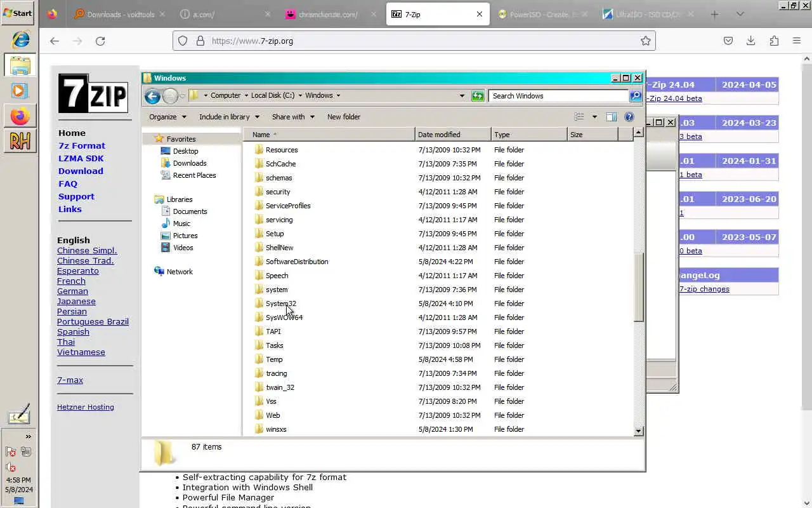Bookmark this page with the star icon
The image size is (812, 508).
[x=646, y=41]
